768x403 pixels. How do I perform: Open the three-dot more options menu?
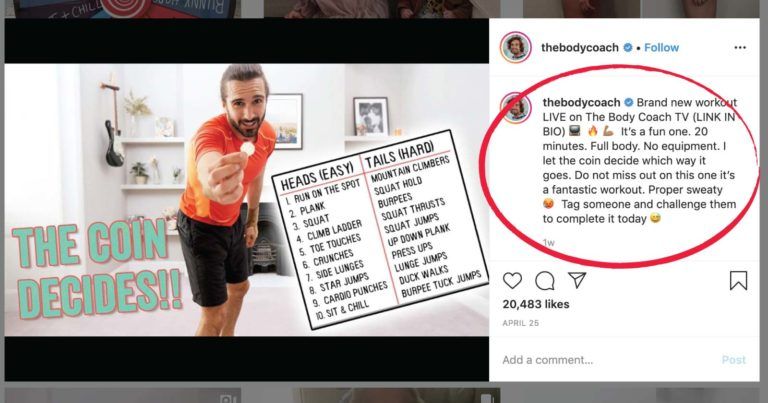pos(740,47)
